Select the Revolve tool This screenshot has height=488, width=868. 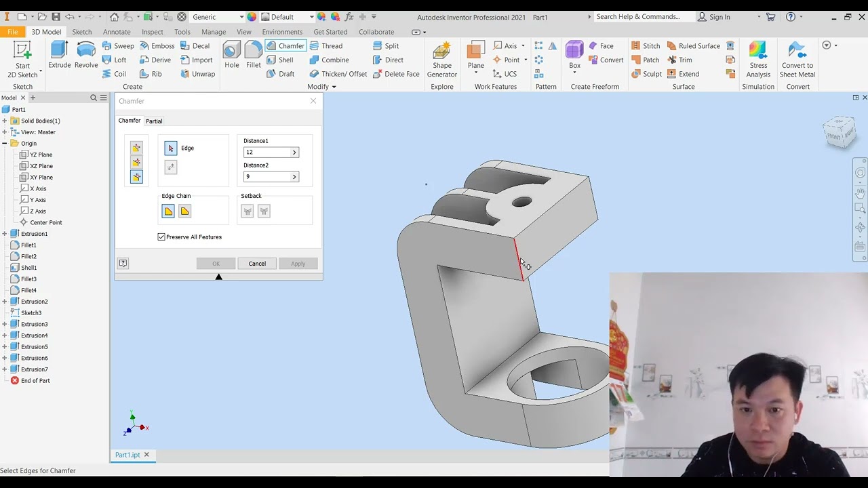tap(86, 56)
